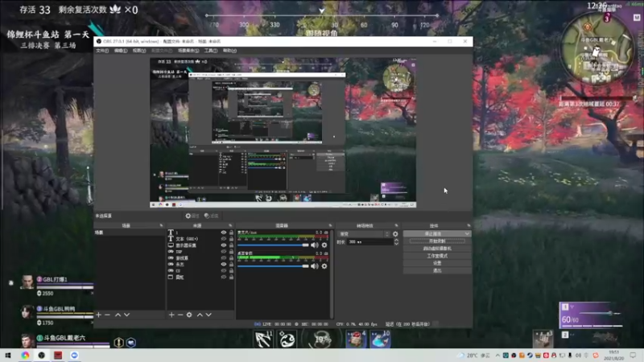
Task: Pop out the Audio Mixer dock icon
Action: [330, 225]
